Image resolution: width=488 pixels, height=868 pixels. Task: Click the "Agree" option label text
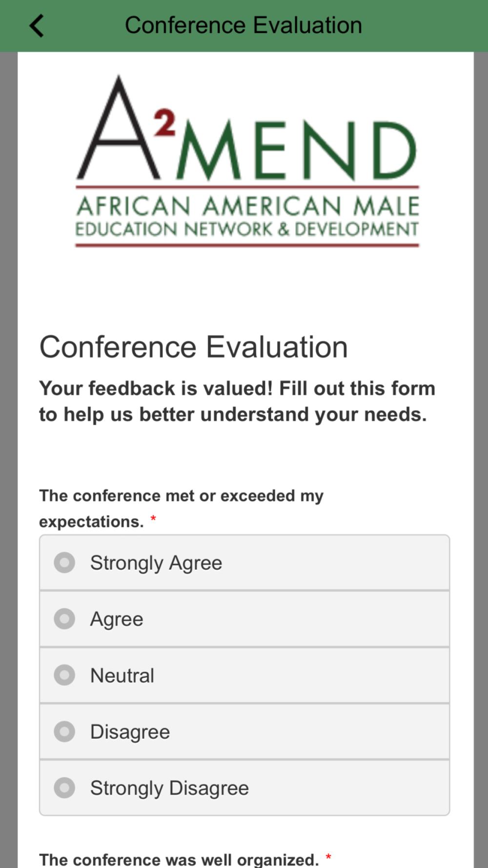[117, 620]
